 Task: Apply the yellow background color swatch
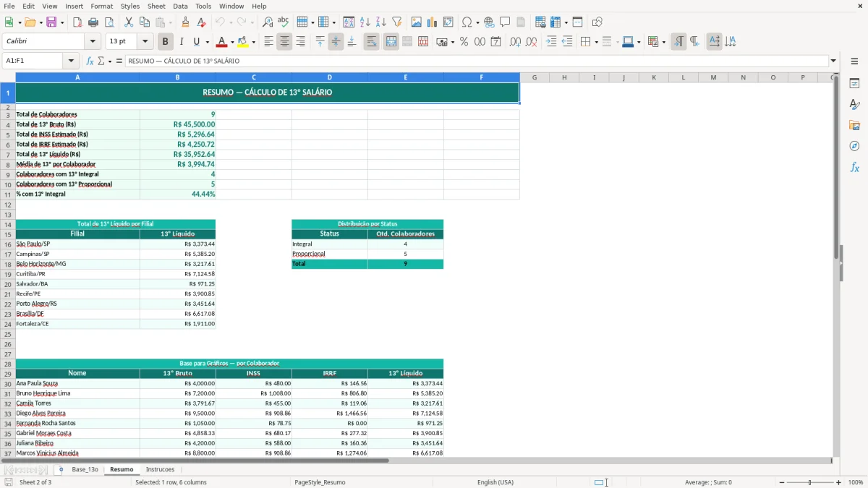tap(244, 42)
